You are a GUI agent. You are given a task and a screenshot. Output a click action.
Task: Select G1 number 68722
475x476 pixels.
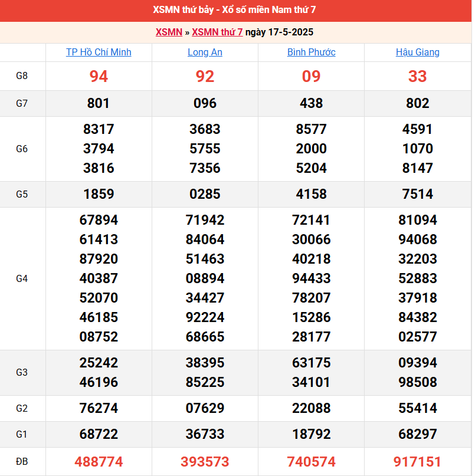[x=99, y=434]
